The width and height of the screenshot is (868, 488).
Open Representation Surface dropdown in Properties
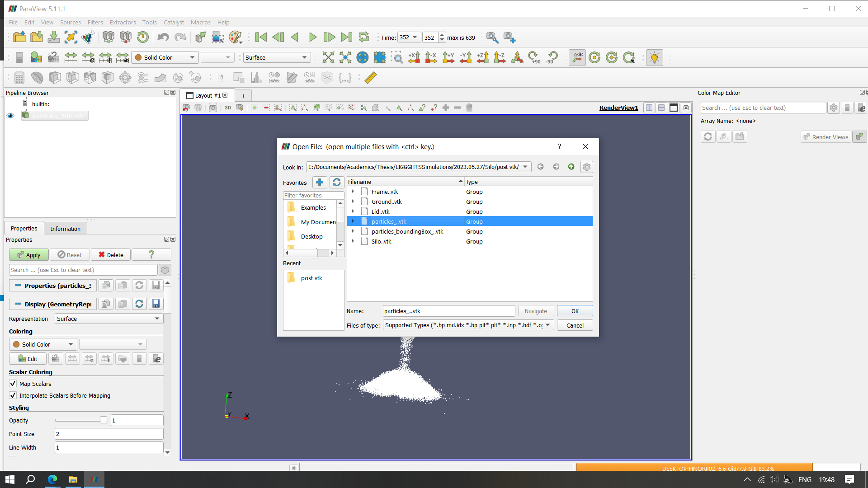pyautogui.click(x=108, y=319)
